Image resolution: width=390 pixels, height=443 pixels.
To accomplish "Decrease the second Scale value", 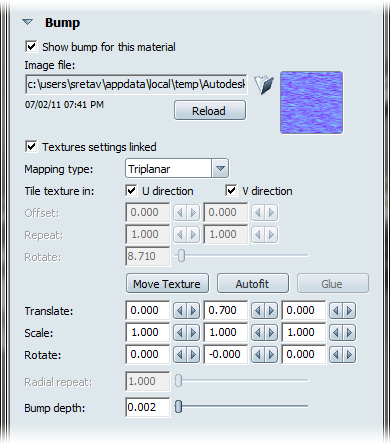I will (258, 333).
